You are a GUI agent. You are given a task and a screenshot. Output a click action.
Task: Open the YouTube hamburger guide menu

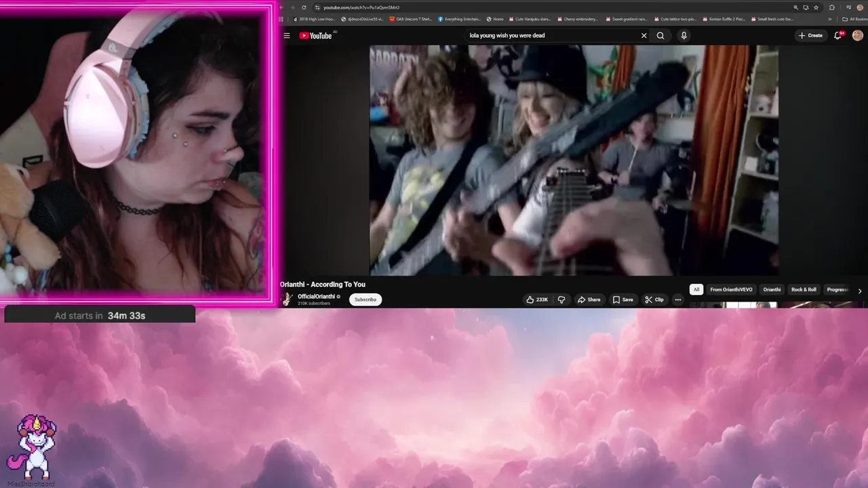[287, 35]
